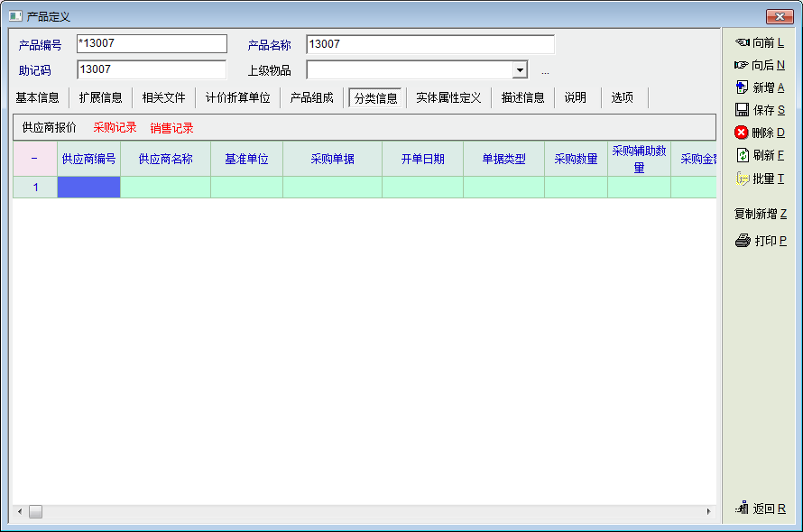Click the 打印 printer icon
The height and width of the screenshot is (532, 803).
point(743,241)
